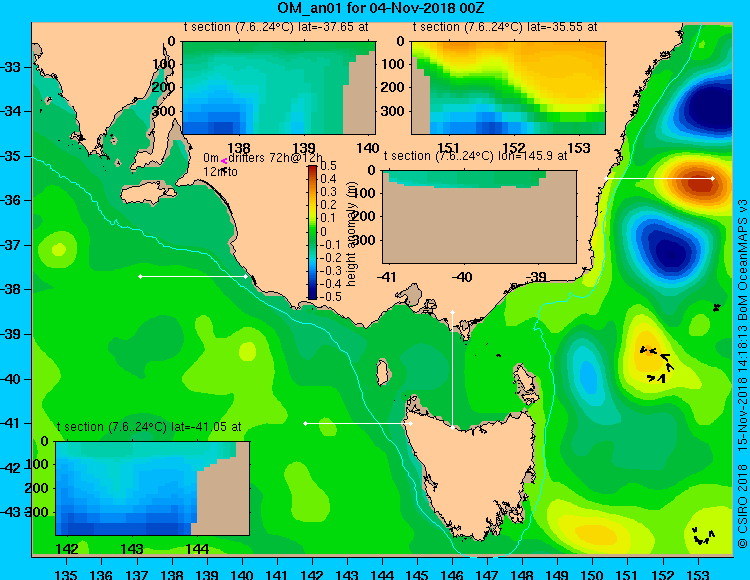This screenshot has height=580, width=750.
Task: Click the white section line at latitude -37.65
Action: (193, 276)
